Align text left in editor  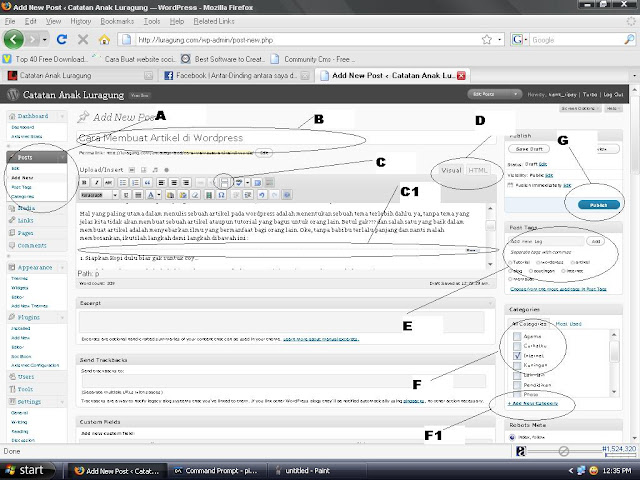tap(162, 182)
